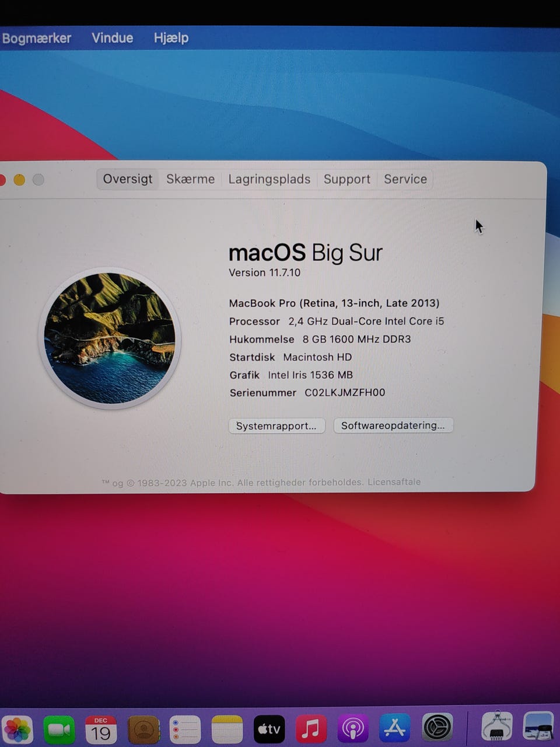Click the memory value 8 GB 1600 MHz DDR3
Image resolution: width=560 pixels, height=747 pixels.
(356, 339)
